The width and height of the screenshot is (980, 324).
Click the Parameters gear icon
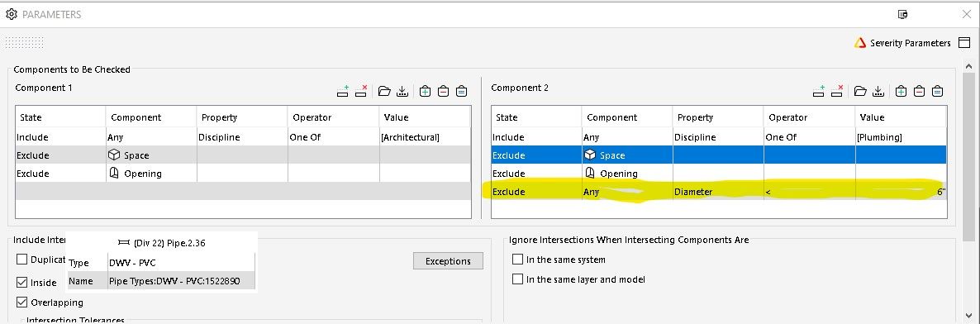click(12, 14)
